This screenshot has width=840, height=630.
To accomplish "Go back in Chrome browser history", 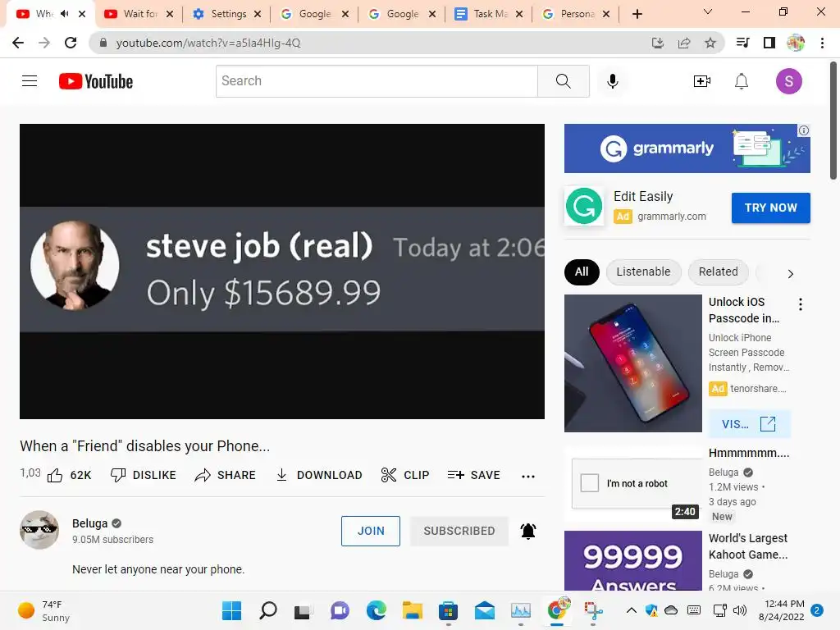I will (x=18, y=43).
